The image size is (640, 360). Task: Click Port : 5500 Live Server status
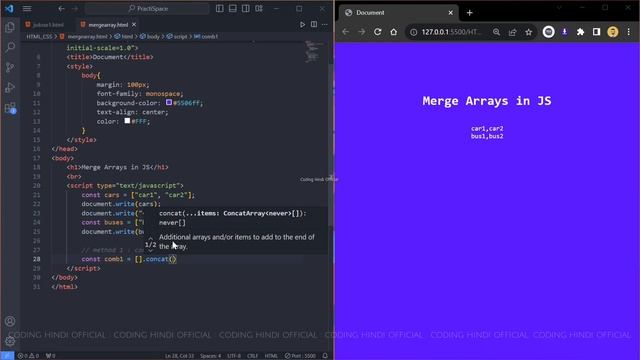tap(300, 356)
